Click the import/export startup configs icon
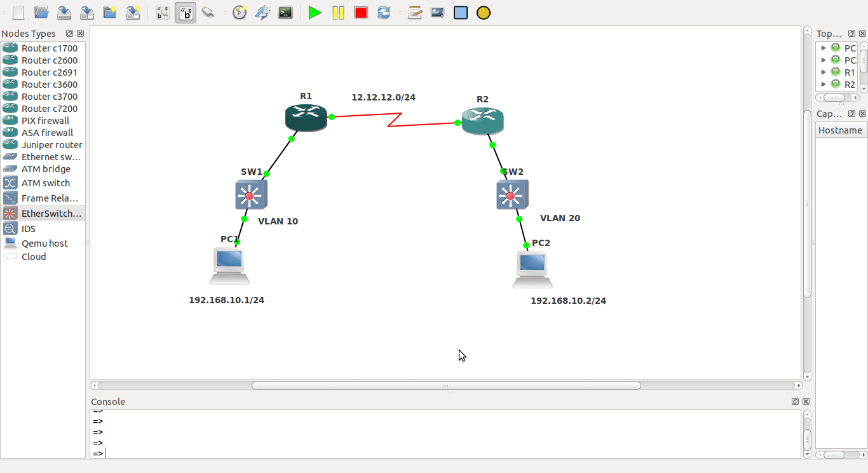This screenshot has width=868, height=473. [x=262, y=12]
